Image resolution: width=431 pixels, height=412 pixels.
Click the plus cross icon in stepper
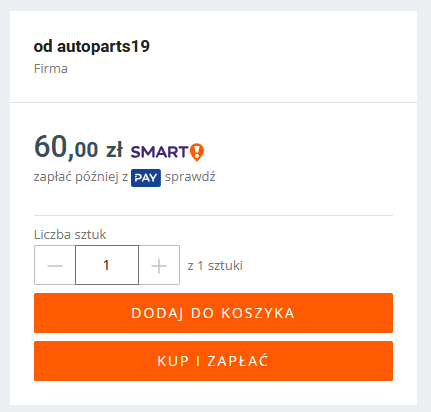click(159, 266)
